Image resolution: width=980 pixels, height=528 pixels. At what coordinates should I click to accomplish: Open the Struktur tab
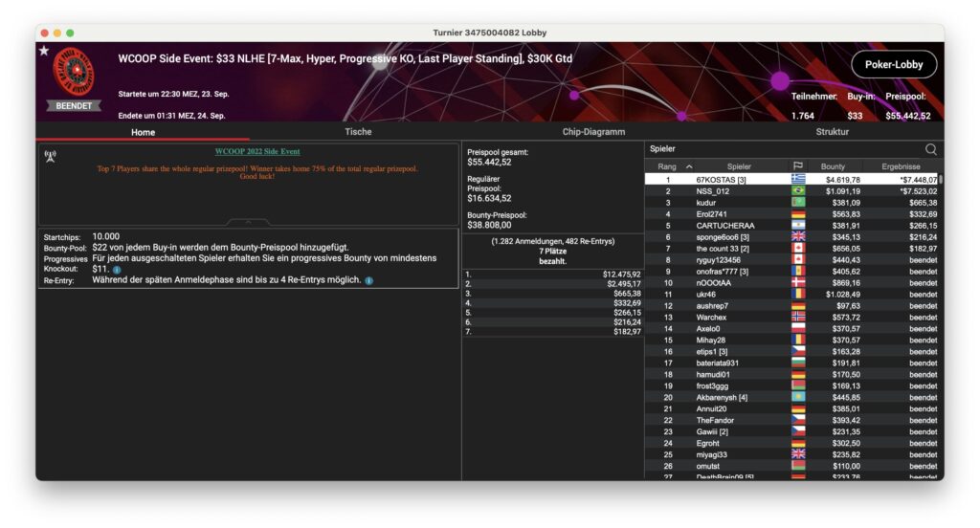[832, 132]
